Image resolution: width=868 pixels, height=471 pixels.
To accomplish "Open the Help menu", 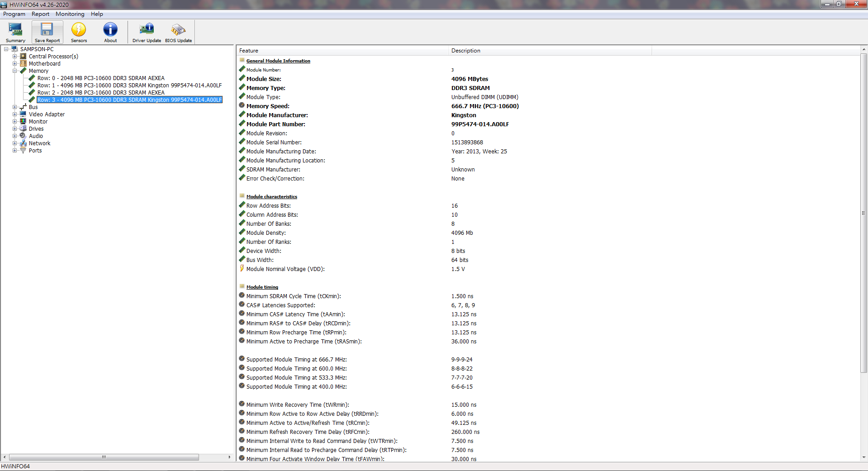I will pos(97,14).
